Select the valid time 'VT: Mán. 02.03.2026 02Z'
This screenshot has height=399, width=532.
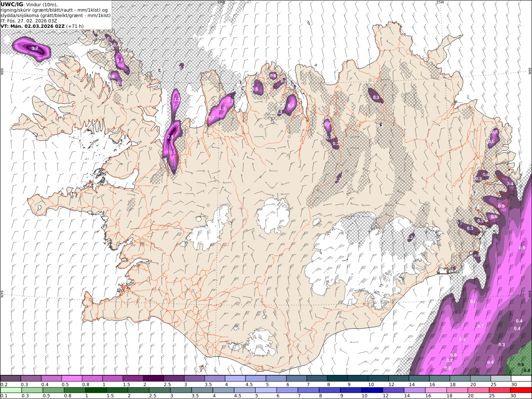pos(32,26)
